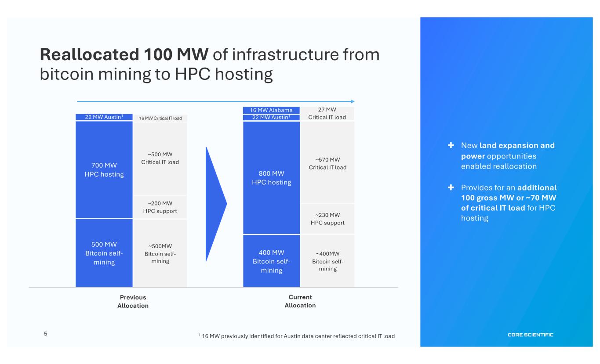Select the ~200 MW HPC support box
This screenshot has width=600, height=364.
pyautogui.click(x=160, y=207)
